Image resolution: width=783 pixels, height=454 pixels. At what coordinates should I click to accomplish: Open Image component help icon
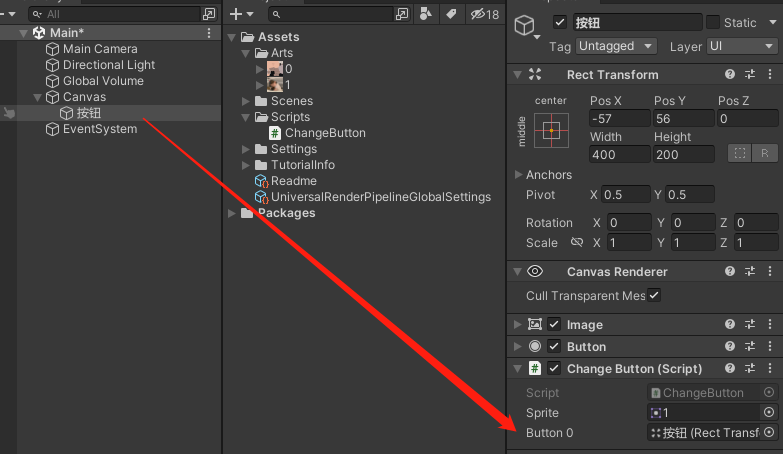point(730,324)
